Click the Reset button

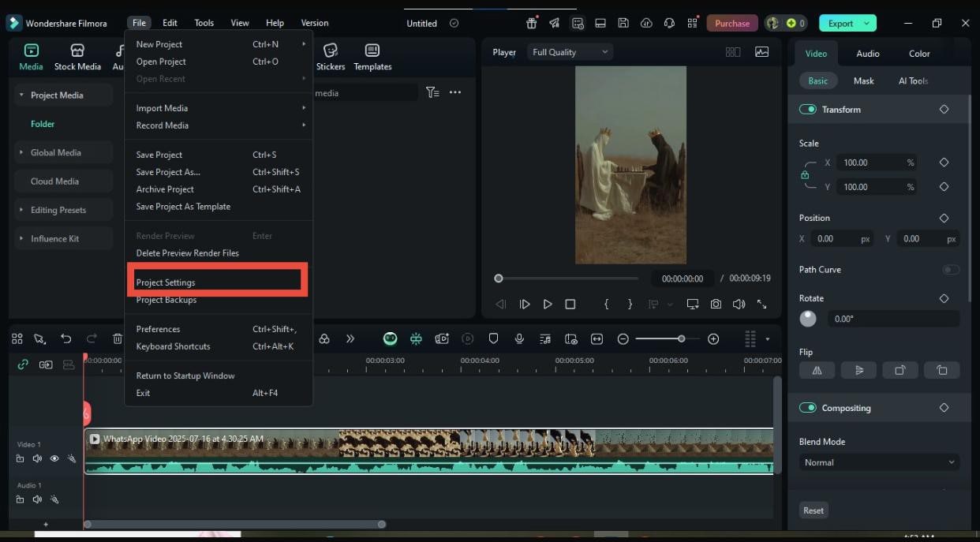point(814,510)
